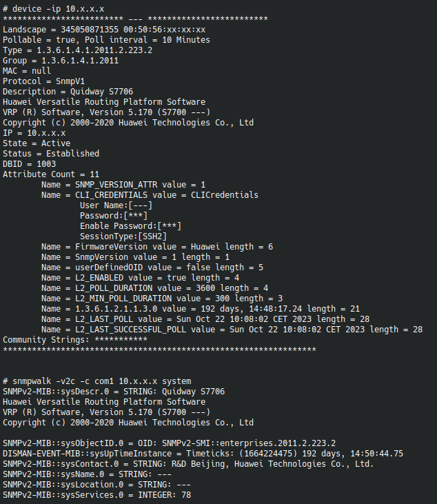Image resolution: width=437 pixels, height=504 pixels.
Task: Click the sysObjectID.0 output line
Action: coord(169,443)
